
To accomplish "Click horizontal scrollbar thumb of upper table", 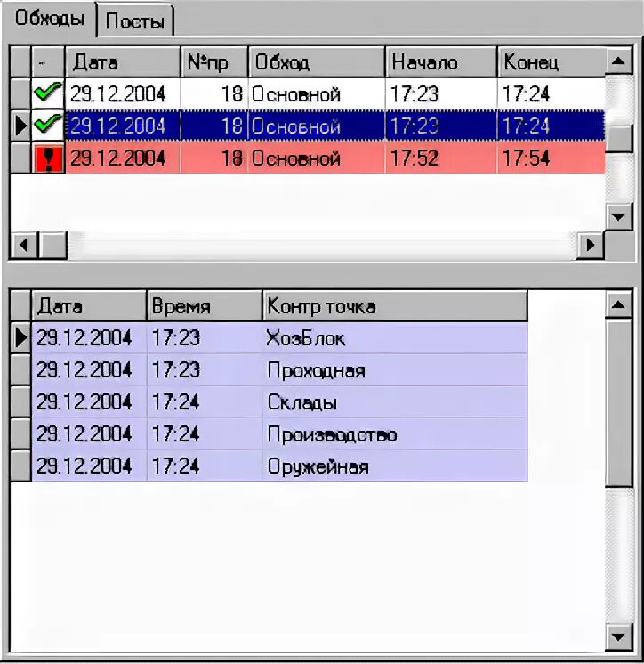I will pyautogui.click(x=52, y=245).
